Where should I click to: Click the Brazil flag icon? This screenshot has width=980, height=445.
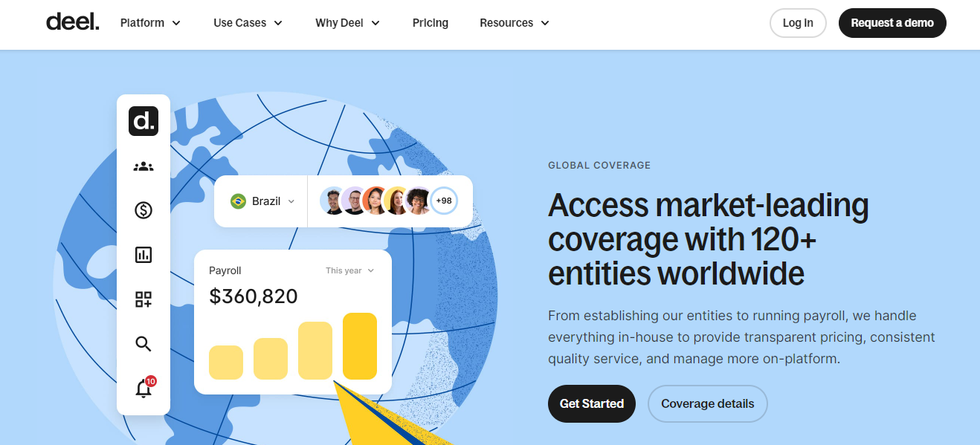238,201
